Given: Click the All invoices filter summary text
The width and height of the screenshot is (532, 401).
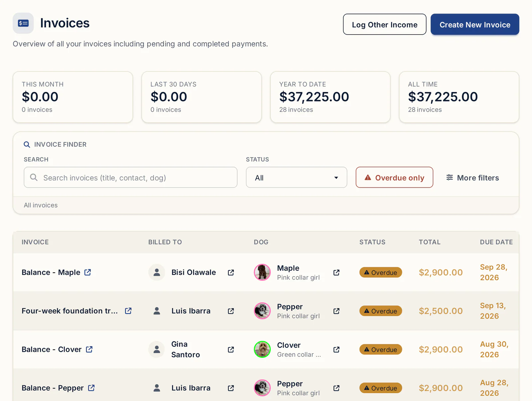Looking at the screenshot, I should click(x=41, y=205).
